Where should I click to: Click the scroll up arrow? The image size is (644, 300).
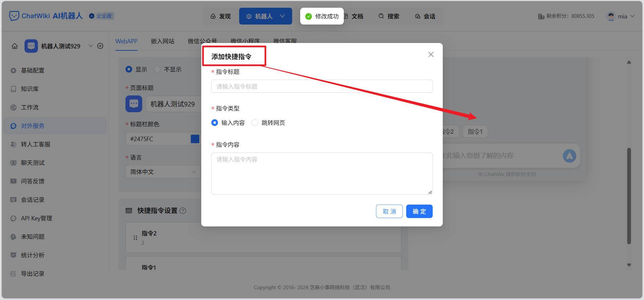click(x=629, y=62)
